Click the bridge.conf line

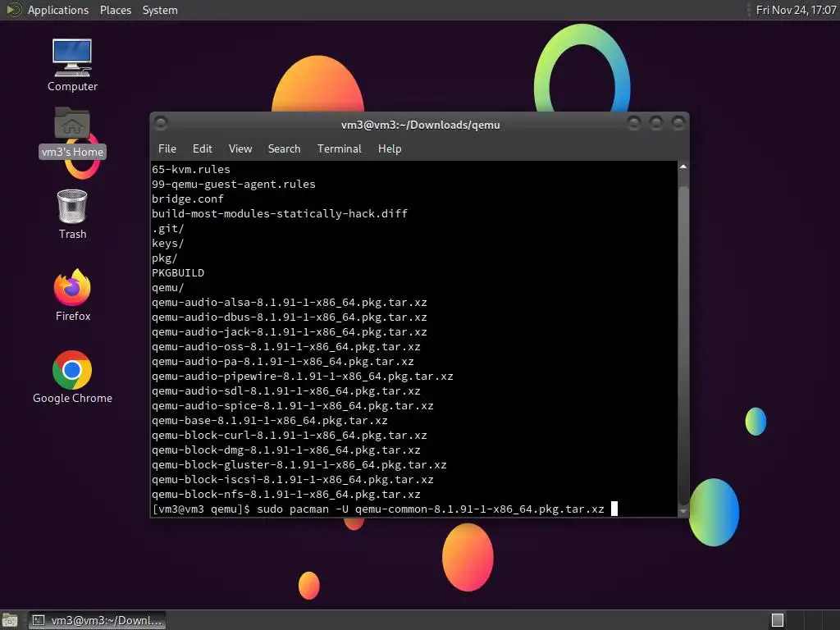point(188,199)
